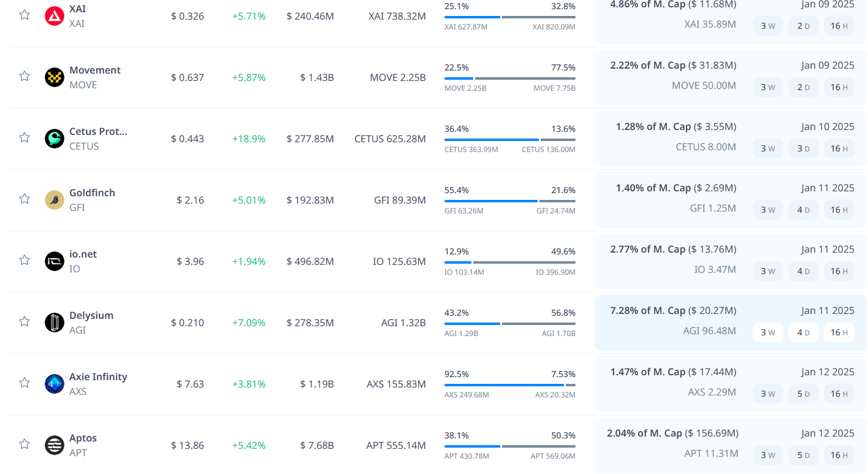Viewport: 868px width, 474px height.
Task: Open the Delysium token page
Action: coord(91,315)
